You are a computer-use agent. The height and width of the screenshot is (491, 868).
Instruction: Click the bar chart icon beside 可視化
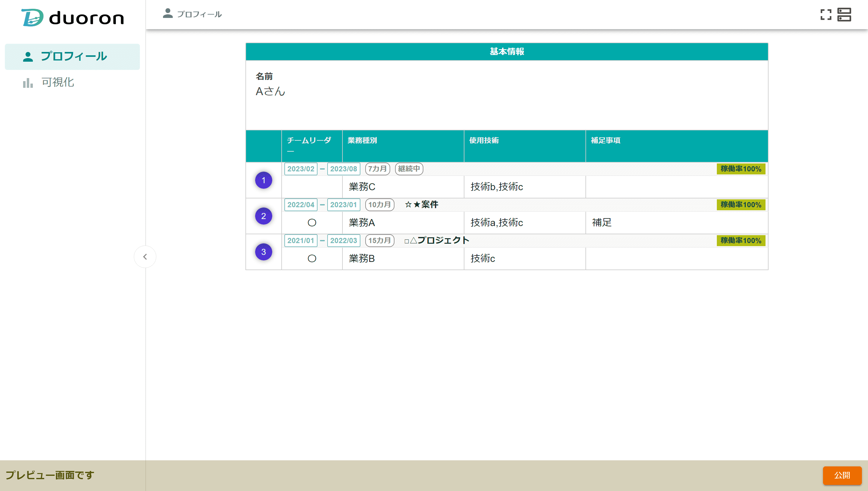coord(28,83)
